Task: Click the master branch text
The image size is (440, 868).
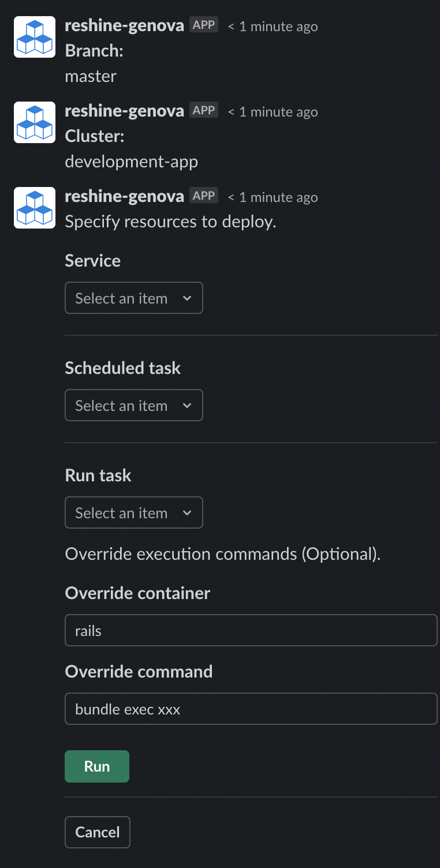Action: [x=91, y=76]
